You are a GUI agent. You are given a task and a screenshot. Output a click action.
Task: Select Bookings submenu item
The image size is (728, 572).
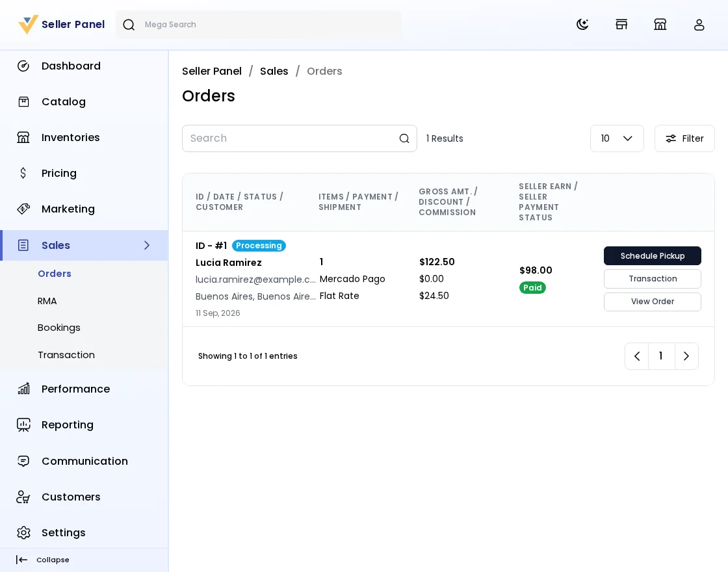pos(59,328)
